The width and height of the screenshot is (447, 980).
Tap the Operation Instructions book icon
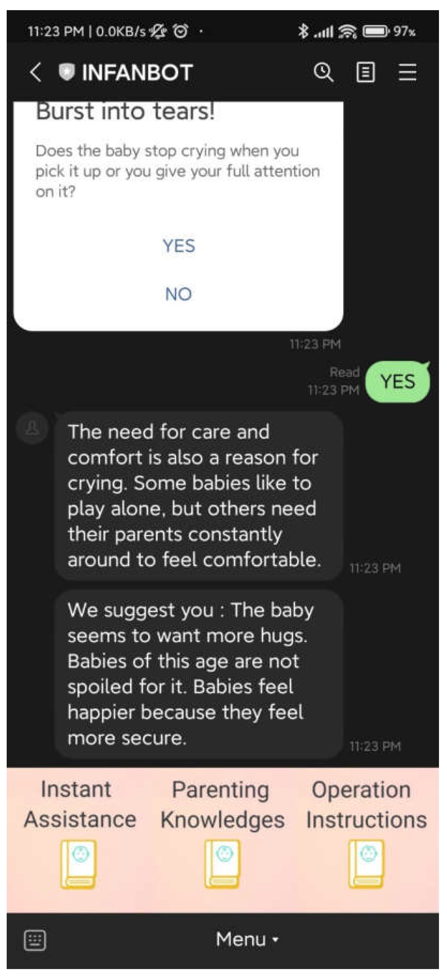pos(366,864)
